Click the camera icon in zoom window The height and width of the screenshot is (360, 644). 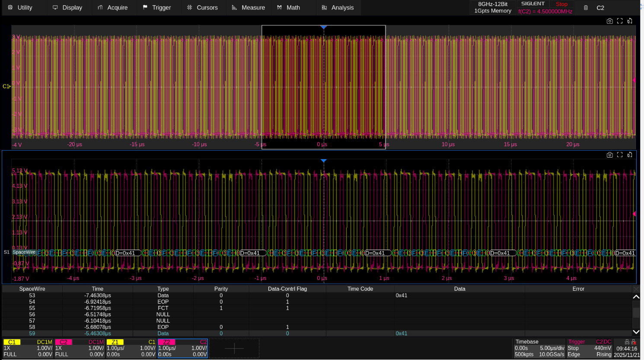(x=609, y=155)
